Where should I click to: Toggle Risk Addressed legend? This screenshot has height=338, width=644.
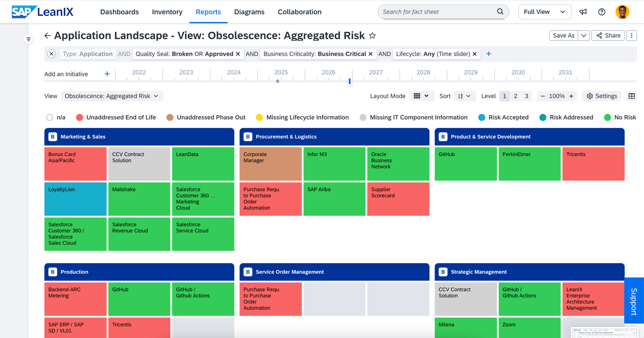click(566, 117)
